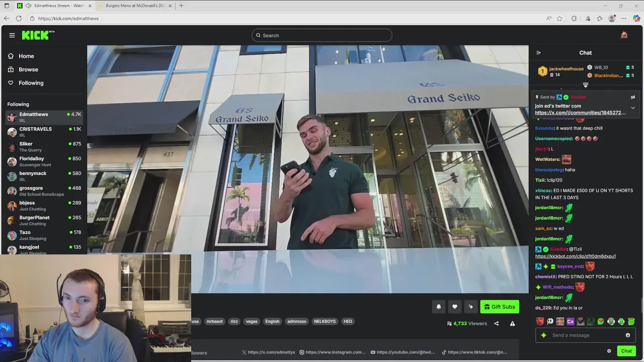This screenshot has height=362, width=644.
Task: Open the kickbot.com clip link in chat
Action: coord(575,256)
